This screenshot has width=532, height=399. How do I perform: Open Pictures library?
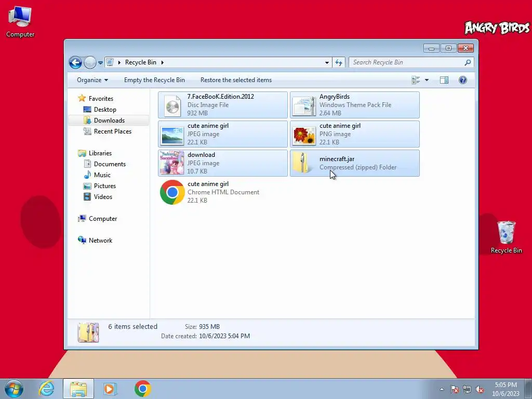(x=105, y=186)
